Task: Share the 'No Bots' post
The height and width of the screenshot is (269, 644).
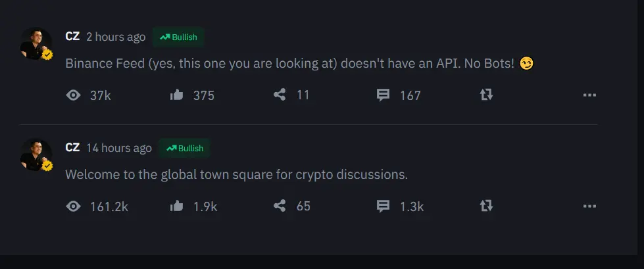Action: coord(280,95)
